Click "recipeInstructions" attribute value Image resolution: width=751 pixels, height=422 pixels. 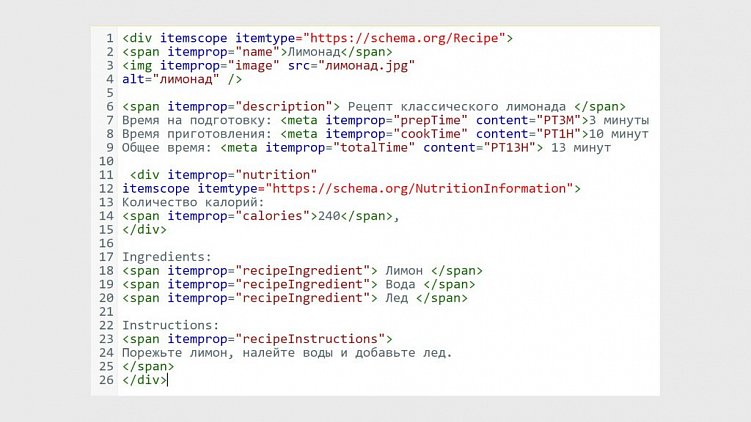(x=310, y=339)
